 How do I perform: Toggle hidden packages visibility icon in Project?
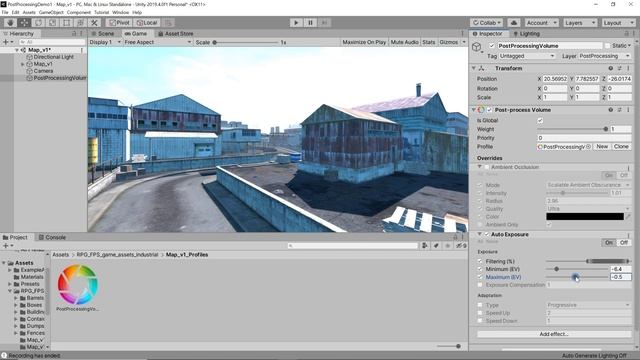(x=461, y=245)
